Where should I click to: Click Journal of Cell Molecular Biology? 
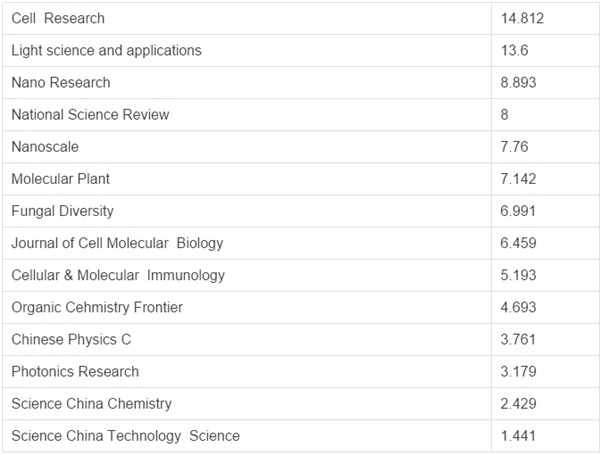(117, 243)
